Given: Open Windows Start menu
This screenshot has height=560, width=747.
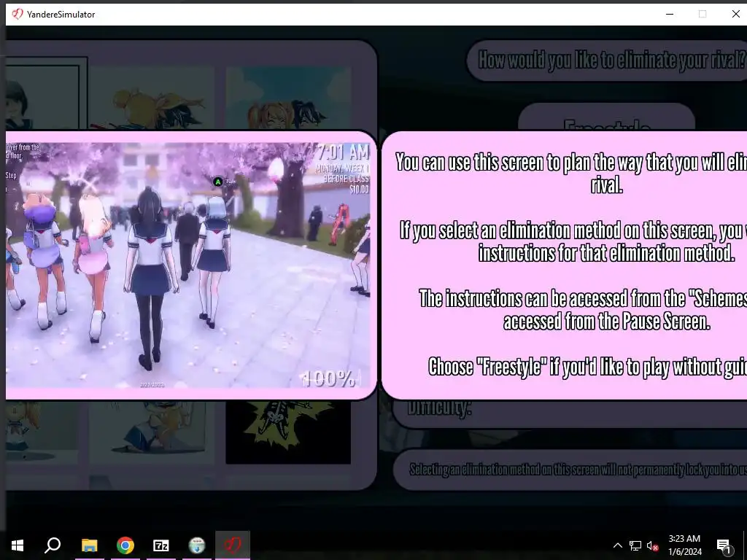Looking at the screenshot, I should (x=18, y=545).
